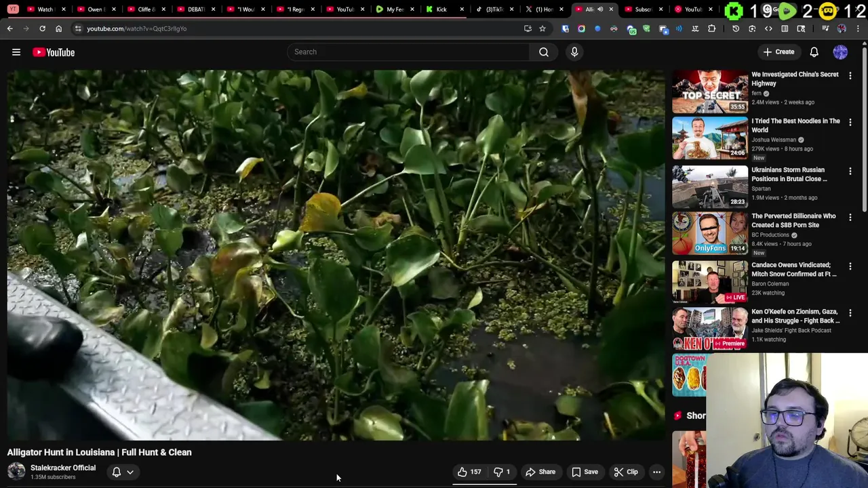Screen dimensions: 868x488
Task: Open more actions ellipsis under the video
Action: click(x=656, y=472)
